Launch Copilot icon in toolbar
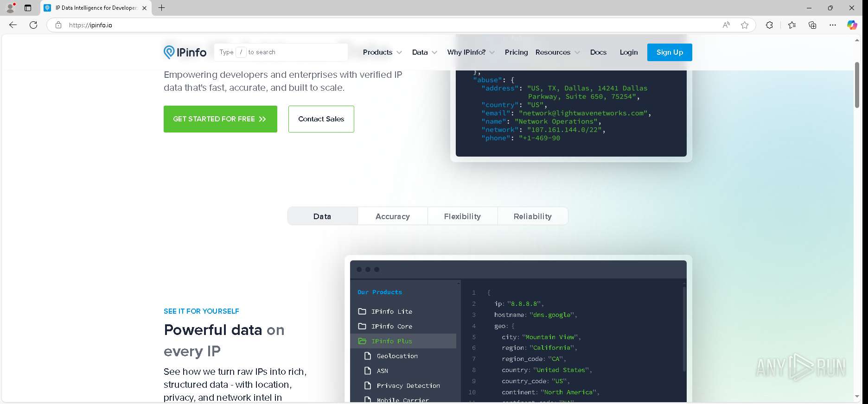 pos(852,25)
